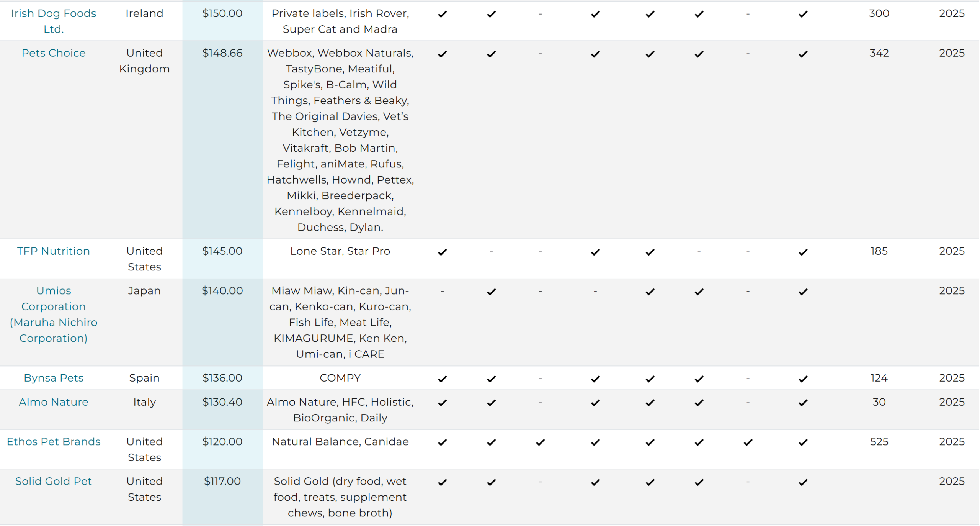Click the Ethos Pet Brands link

(54, 441)
